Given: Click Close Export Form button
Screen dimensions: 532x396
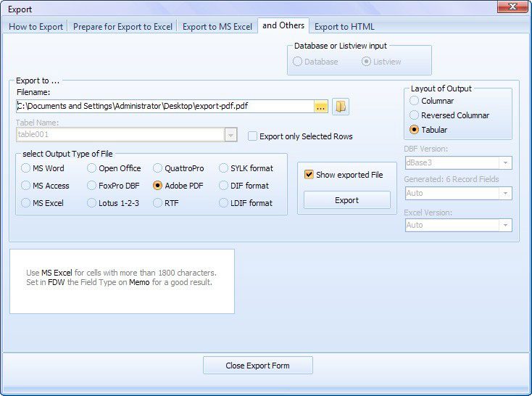Looking at the screenshot, I should click(258, 366).
